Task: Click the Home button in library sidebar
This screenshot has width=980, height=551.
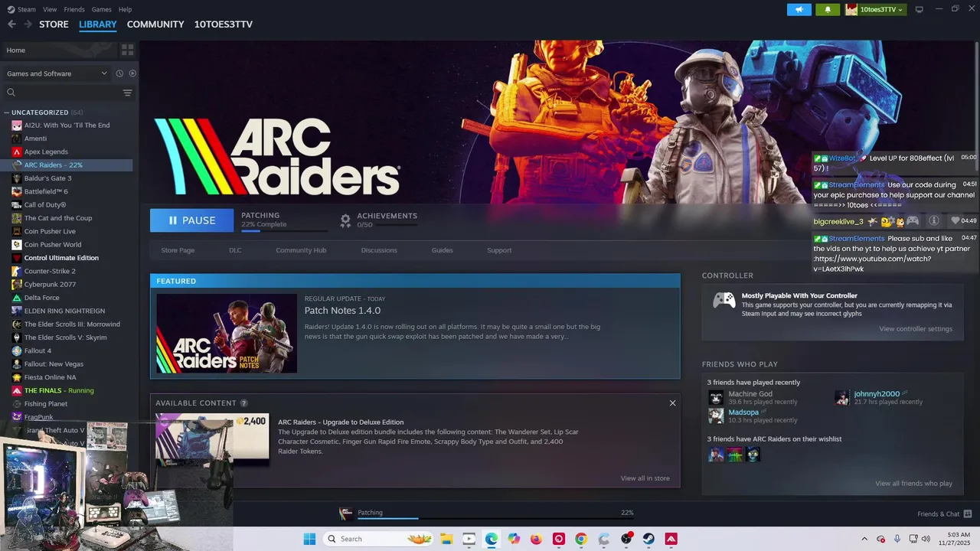Action: 60,51
